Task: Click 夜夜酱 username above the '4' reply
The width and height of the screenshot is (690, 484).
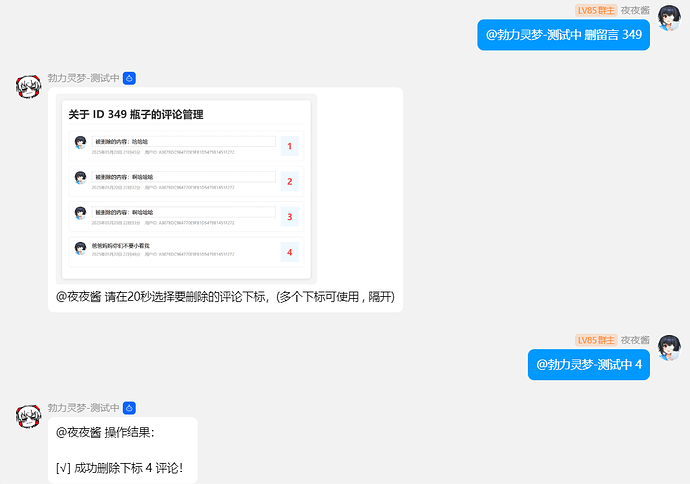Action: click(635, 340)
